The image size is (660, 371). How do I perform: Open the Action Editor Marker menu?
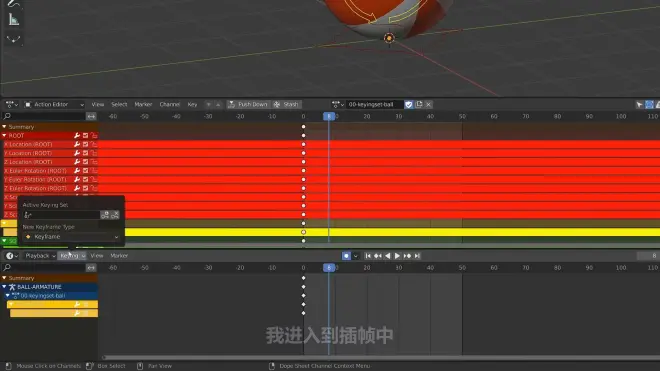pyautogui.click(x=143, y=104)
